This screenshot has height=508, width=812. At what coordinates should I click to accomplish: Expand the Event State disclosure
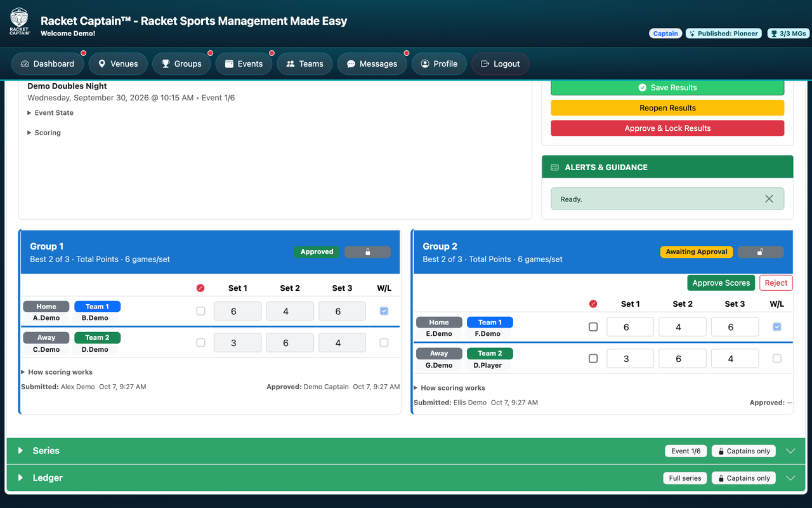tap(50, 113)
